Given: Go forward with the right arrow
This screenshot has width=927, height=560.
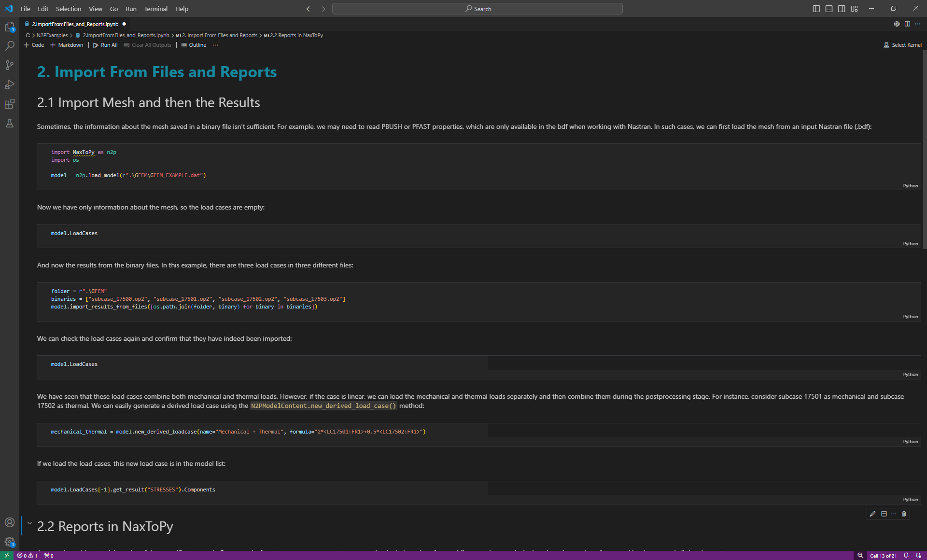Looking at the screenshot, I should click(322, 9).
